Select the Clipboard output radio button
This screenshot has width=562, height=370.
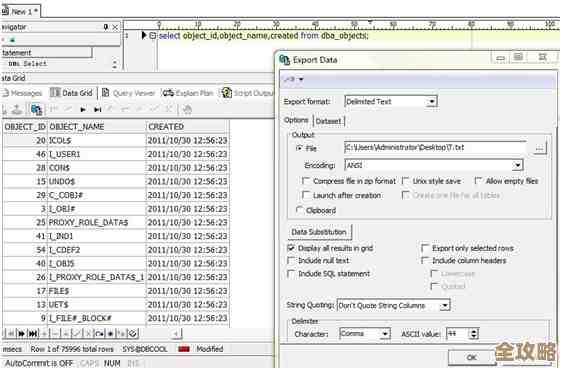pos(299,210)
